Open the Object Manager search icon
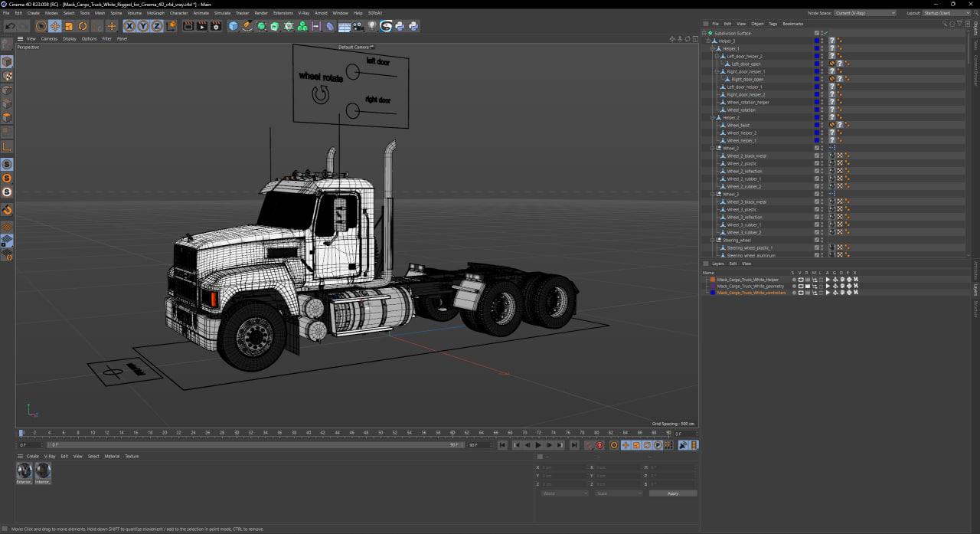 (945, 24)
